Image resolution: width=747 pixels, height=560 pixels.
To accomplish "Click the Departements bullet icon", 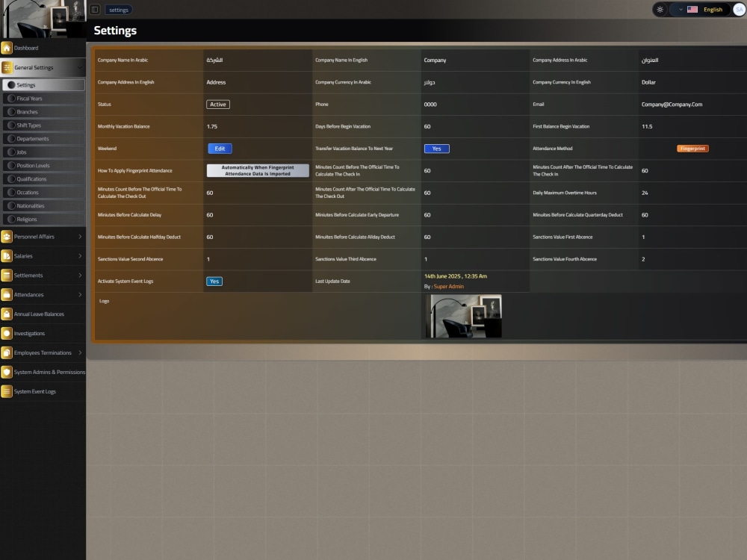I will [x=11, y=139].
